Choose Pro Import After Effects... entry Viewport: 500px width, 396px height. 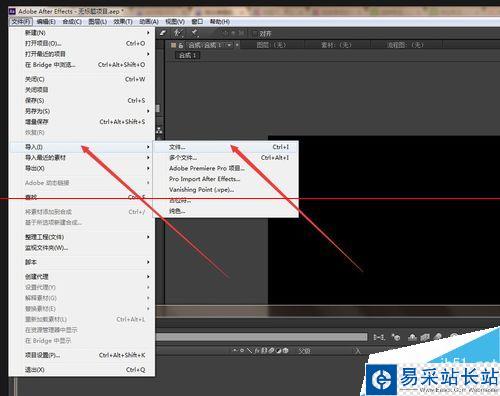click(226, 179)
